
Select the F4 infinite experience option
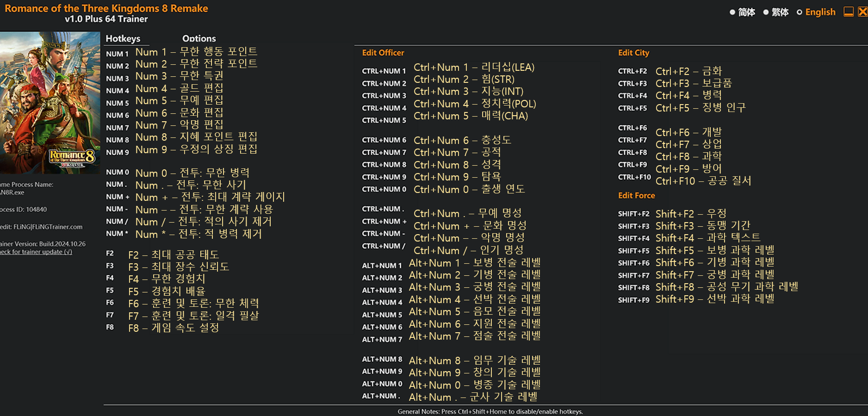[x=167, y=279]
